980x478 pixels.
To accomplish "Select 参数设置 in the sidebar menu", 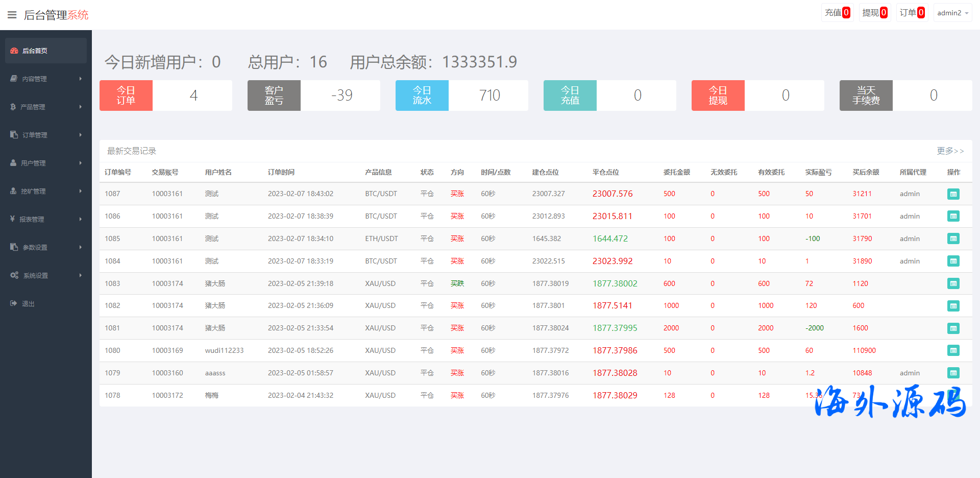I will click(x=35, y=247).
